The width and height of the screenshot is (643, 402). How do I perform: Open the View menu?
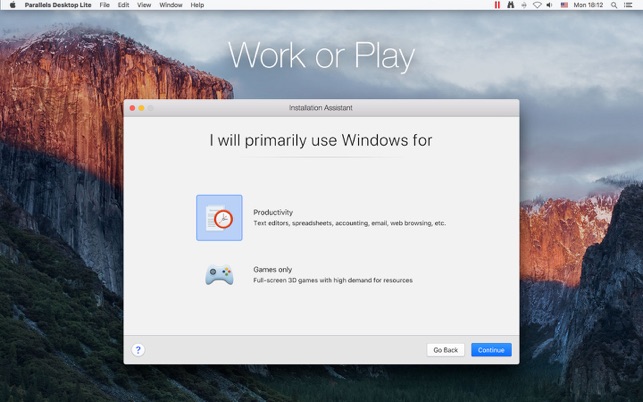[144, 5]
